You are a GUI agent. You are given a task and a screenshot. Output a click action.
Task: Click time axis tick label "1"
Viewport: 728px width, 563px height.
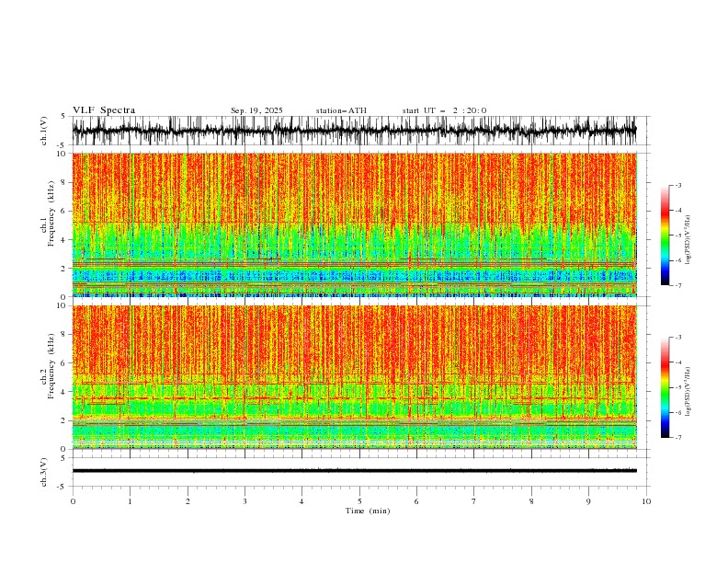click(x=130, y=501)
